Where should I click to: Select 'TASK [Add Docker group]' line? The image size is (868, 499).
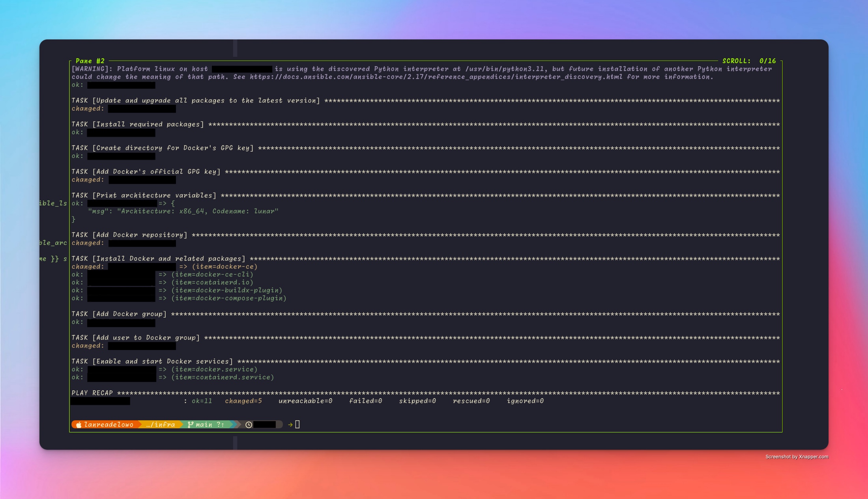[426, 314]
